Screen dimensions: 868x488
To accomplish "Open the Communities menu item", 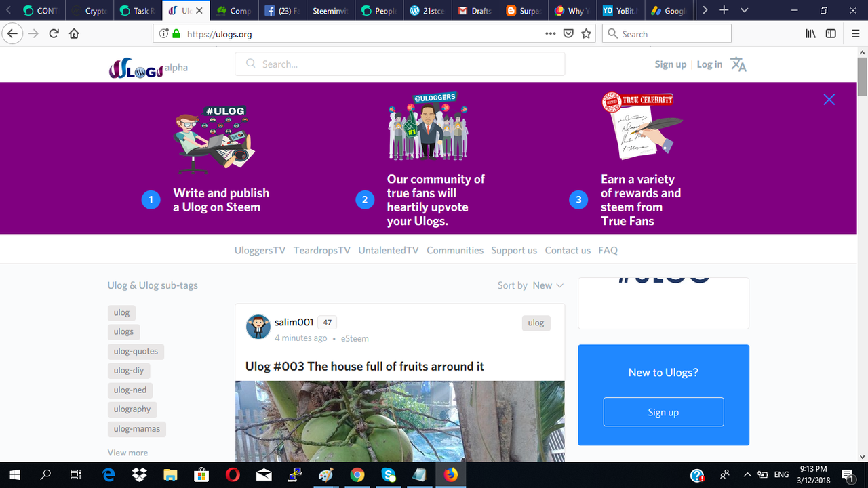I will (x=455, y=250).
